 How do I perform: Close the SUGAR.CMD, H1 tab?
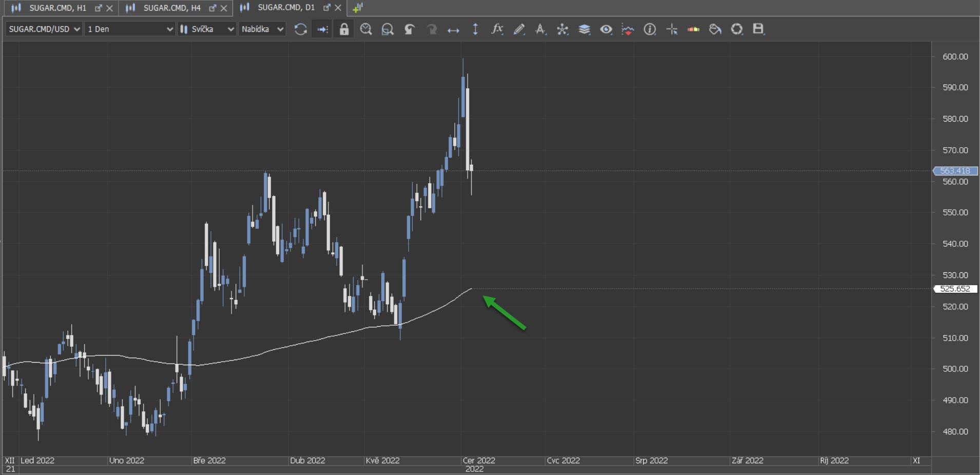click(x=109, y=8)
